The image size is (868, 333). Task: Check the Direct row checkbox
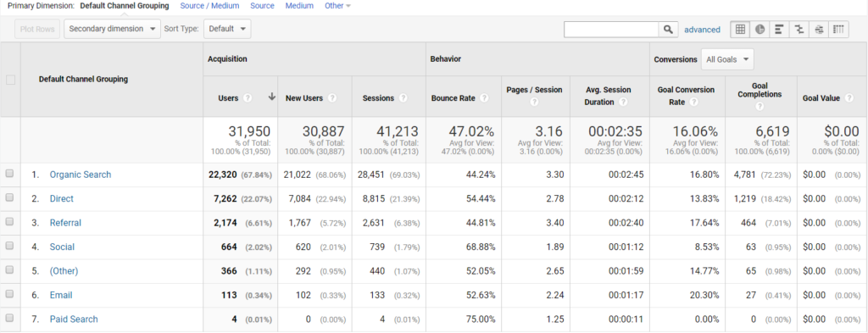pyautogui.click(x=9, y=198)
